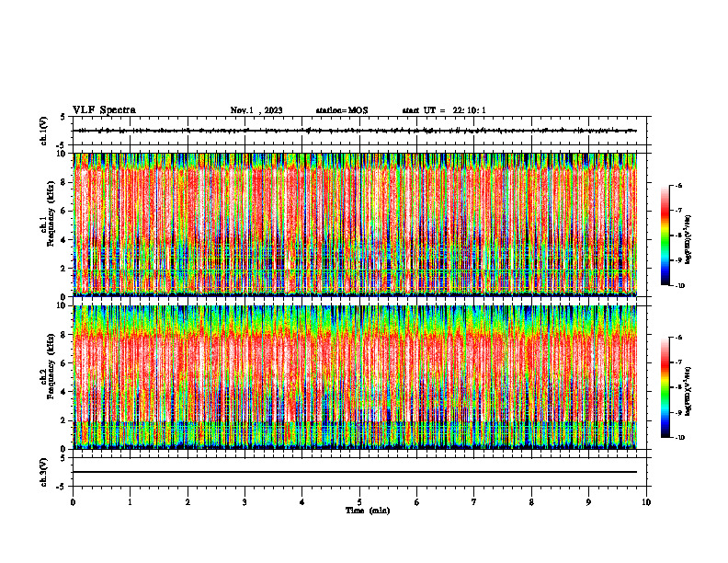The height and width of the screenshot is (563, 728).
Task: Select the date text "Nov.1 , 2023"
Action: [256, 110]
